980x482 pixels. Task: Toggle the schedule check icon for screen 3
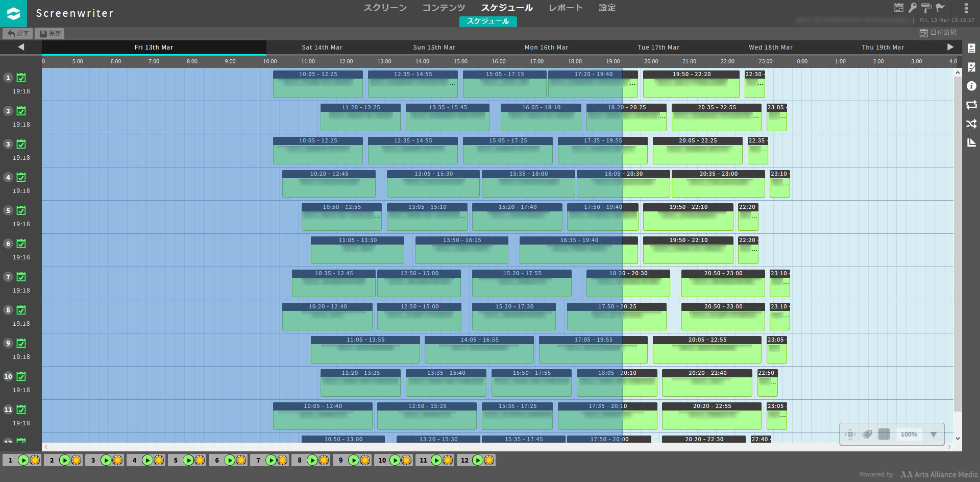pyautogui.click(x=21, y=144)
